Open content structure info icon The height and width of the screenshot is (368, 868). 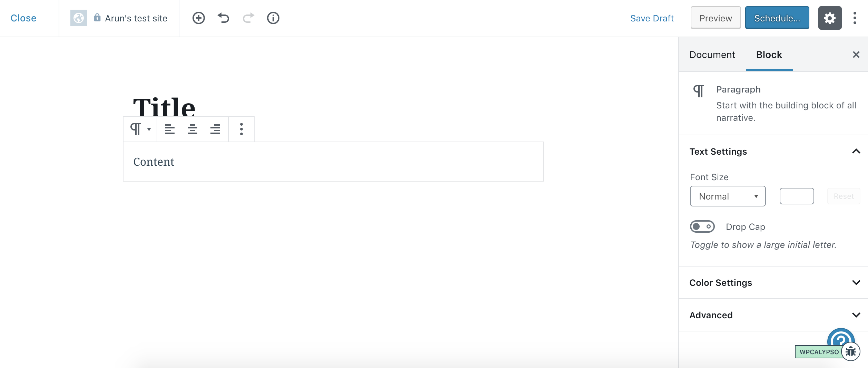click(x=273, y=18)
